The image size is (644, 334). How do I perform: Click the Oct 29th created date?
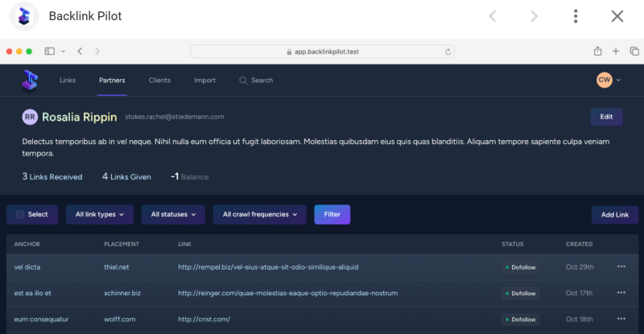[x=580, y=267]
